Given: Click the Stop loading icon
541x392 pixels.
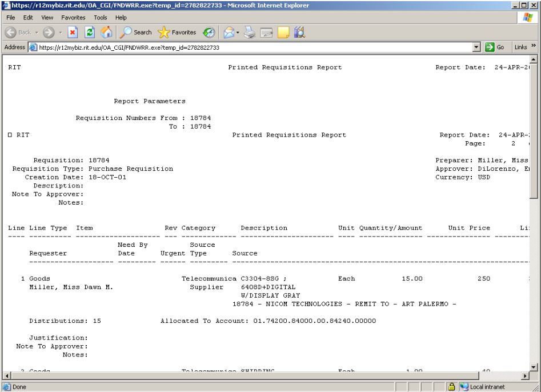Looking at the screenshot, I should pos(73,33).
